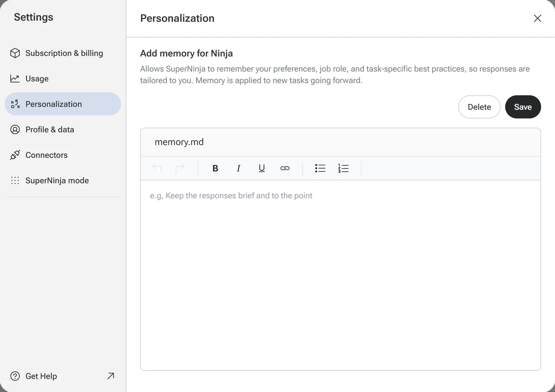Open the Usage section

click(x=63, y=79)
